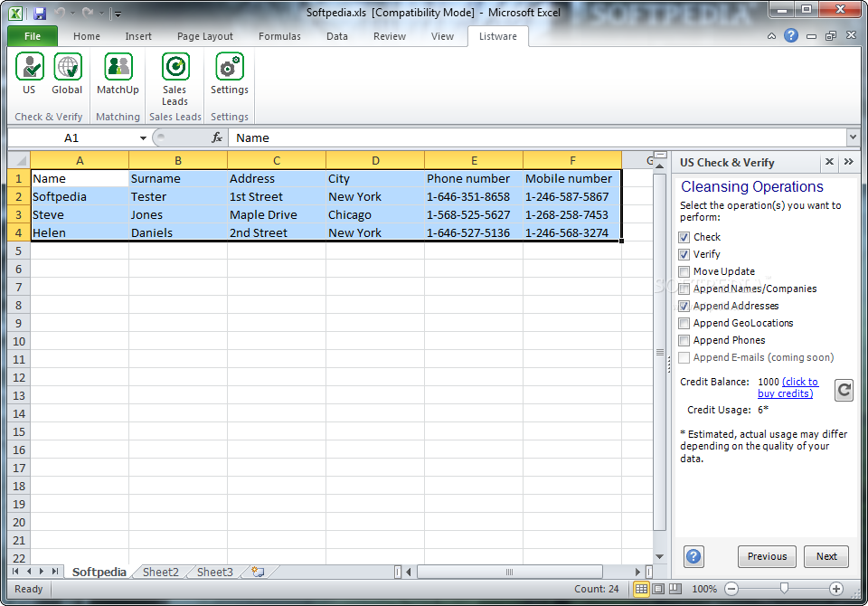
Task: Select cell containing 1-646-351-8658
Action: [473, 196]
